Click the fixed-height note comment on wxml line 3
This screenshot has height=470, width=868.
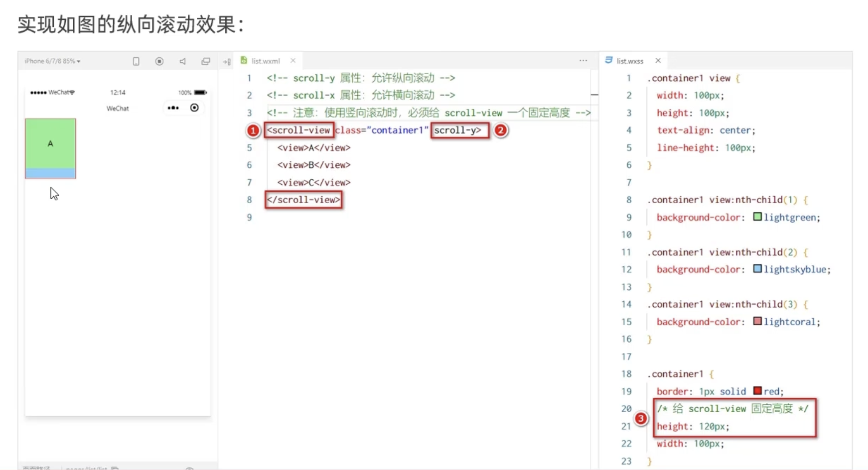(429, 113)
